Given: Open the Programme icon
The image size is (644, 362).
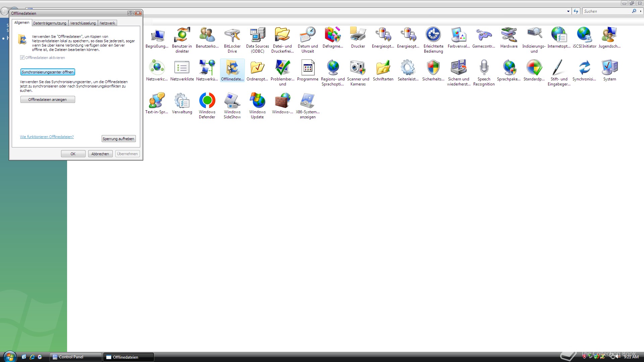Looking at the screenshot, I should pos(308,71).
